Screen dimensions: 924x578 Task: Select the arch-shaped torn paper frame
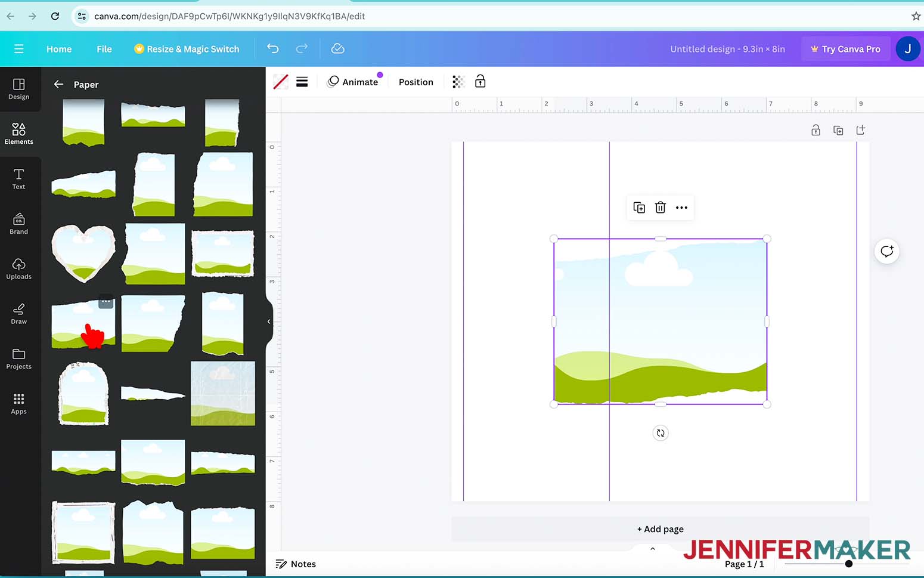click(83, 393)
